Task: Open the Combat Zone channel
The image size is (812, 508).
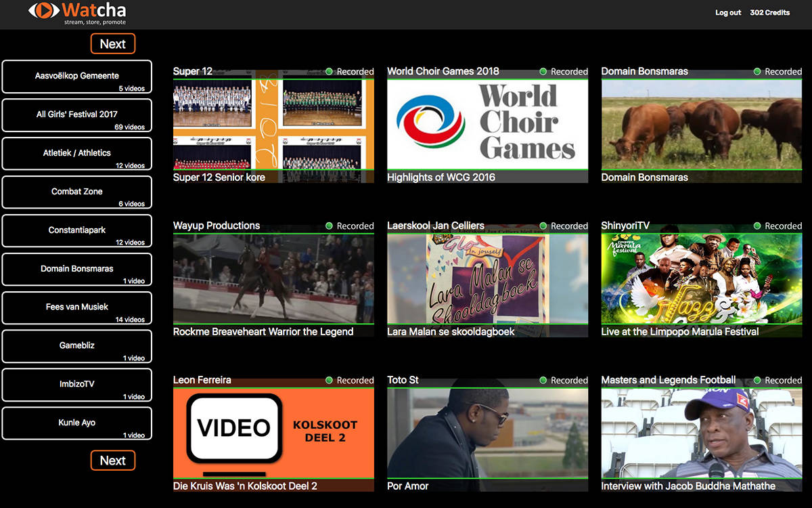Action: point(77,192)
